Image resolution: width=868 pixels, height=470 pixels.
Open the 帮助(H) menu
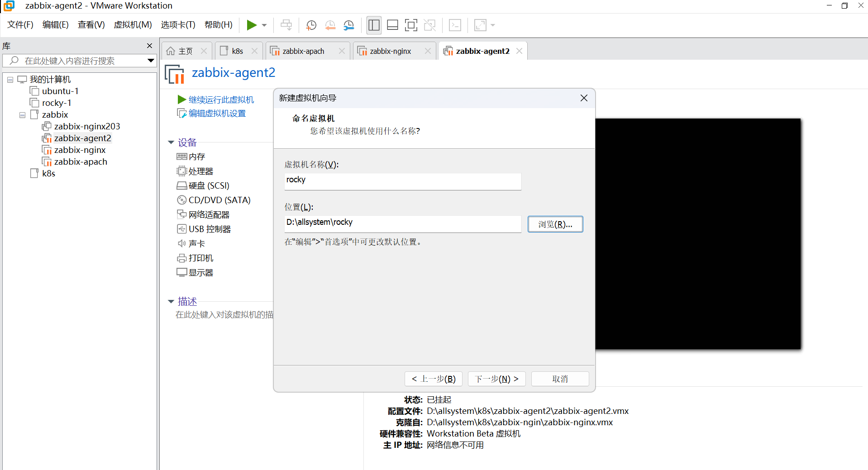219,25
